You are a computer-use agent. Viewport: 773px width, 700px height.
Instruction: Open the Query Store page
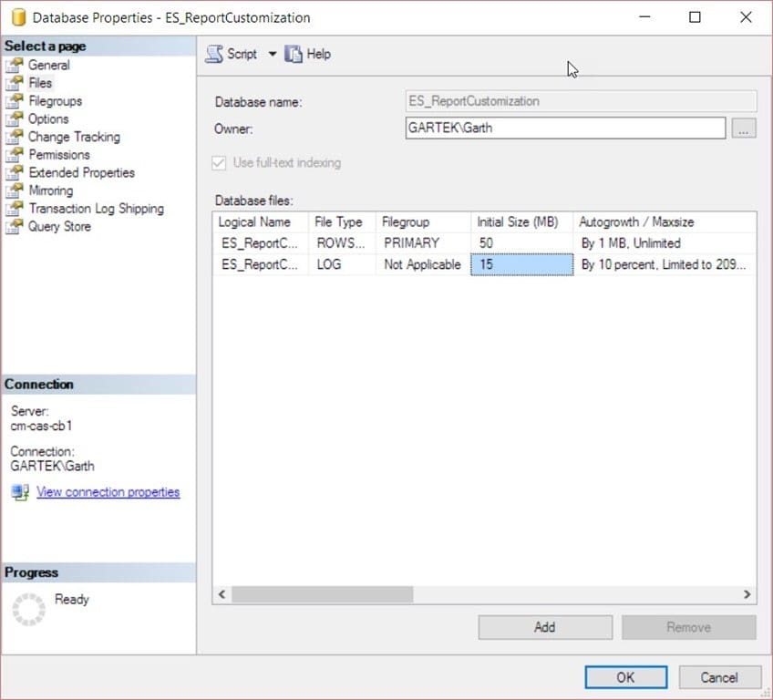pyautogui.click(x=59, y=226)
